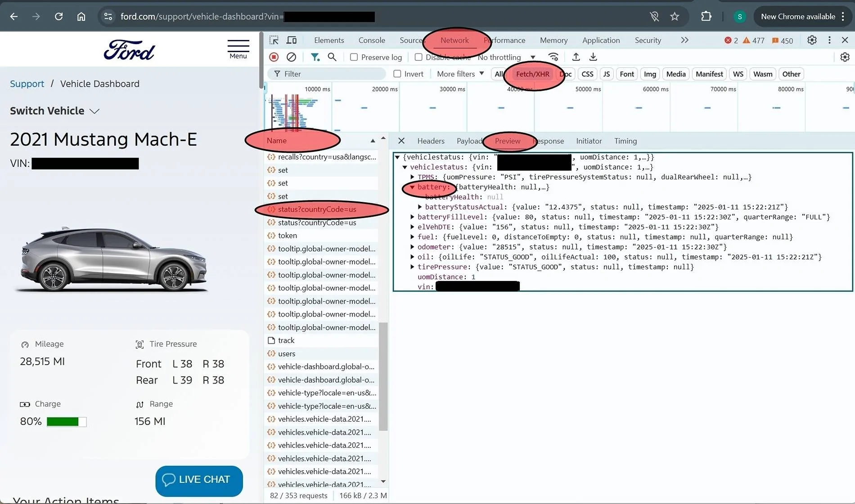Filter requests by JS type
Viewport: 855px width, 504px height.
point(607,74)
